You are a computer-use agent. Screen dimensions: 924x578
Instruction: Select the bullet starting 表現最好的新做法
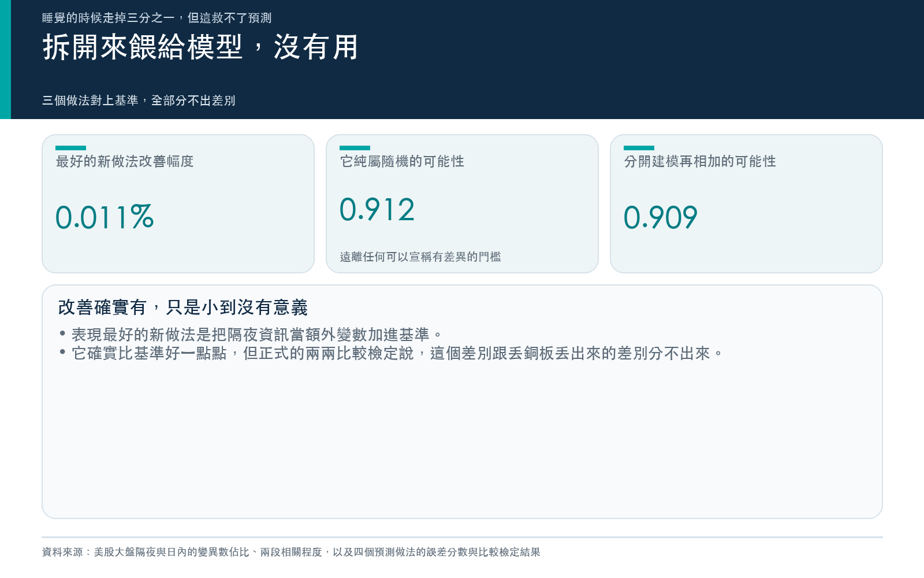(x=251, y=335)
